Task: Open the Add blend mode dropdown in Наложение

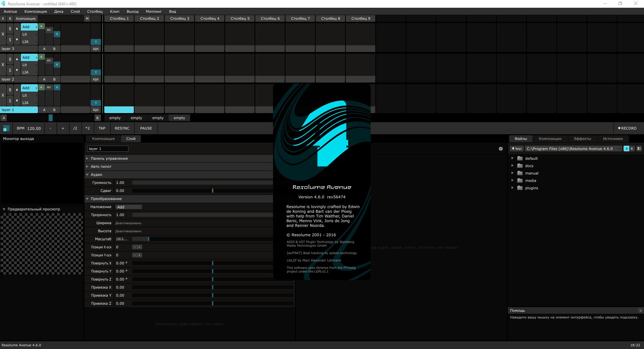Action: 129,207
